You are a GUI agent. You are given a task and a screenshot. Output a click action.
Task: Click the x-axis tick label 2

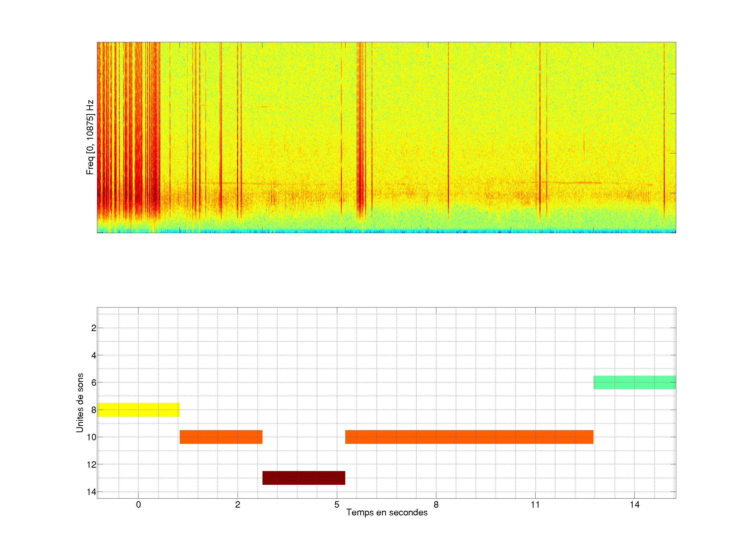pos(238,505)
